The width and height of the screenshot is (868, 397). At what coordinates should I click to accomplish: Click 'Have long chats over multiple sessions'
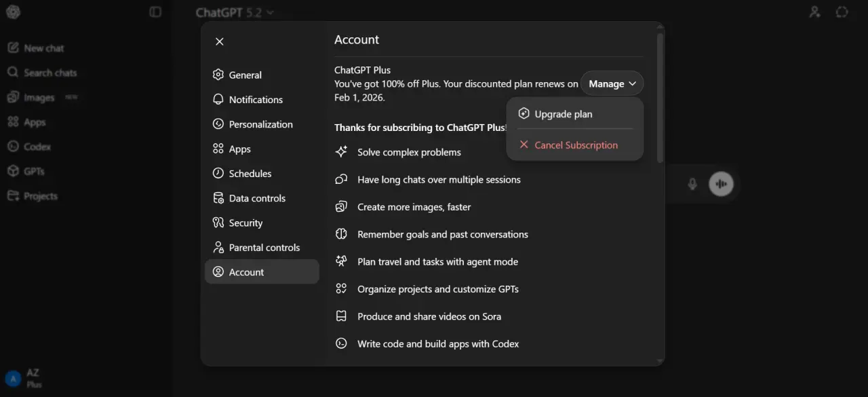[x=439, y=180]
